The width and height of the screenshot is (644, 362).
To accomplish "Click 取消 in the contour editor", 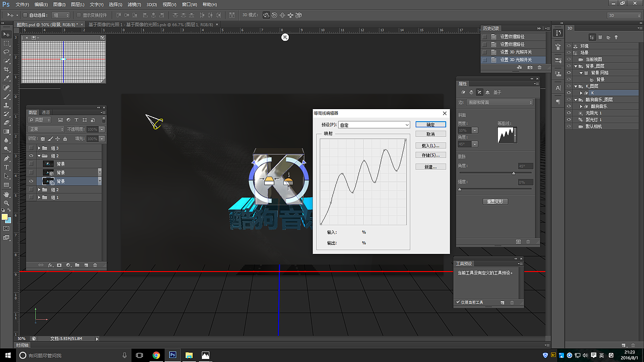I will point(431,134).
